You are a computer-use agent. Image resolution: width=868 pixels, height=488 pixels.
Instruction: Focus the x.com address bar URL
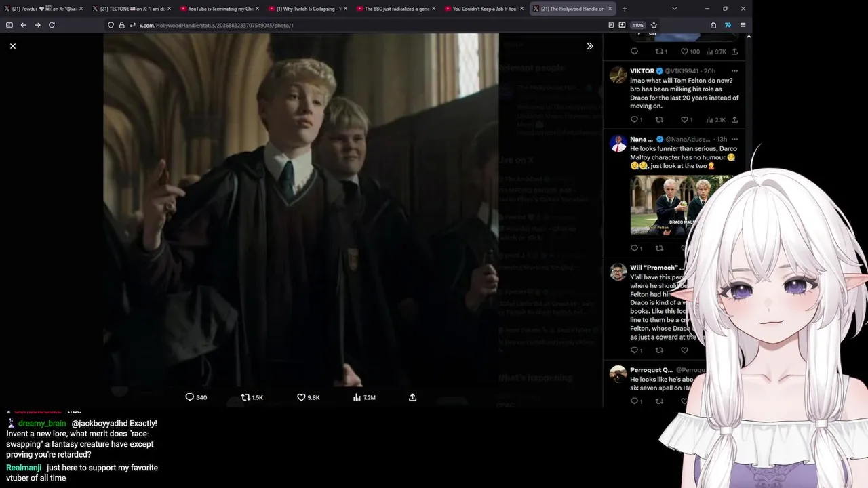[216, 25]
